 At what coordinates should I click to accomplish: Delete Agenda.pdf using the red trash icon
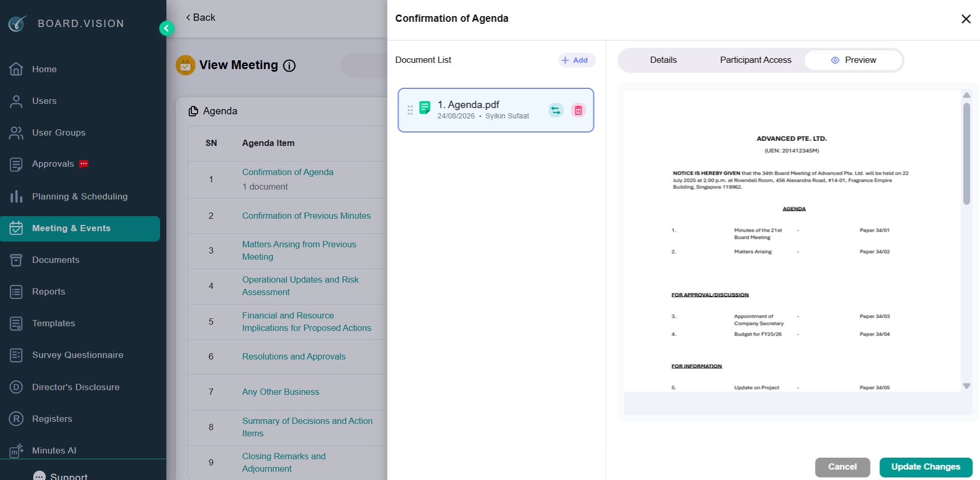(x=578, y=110)
